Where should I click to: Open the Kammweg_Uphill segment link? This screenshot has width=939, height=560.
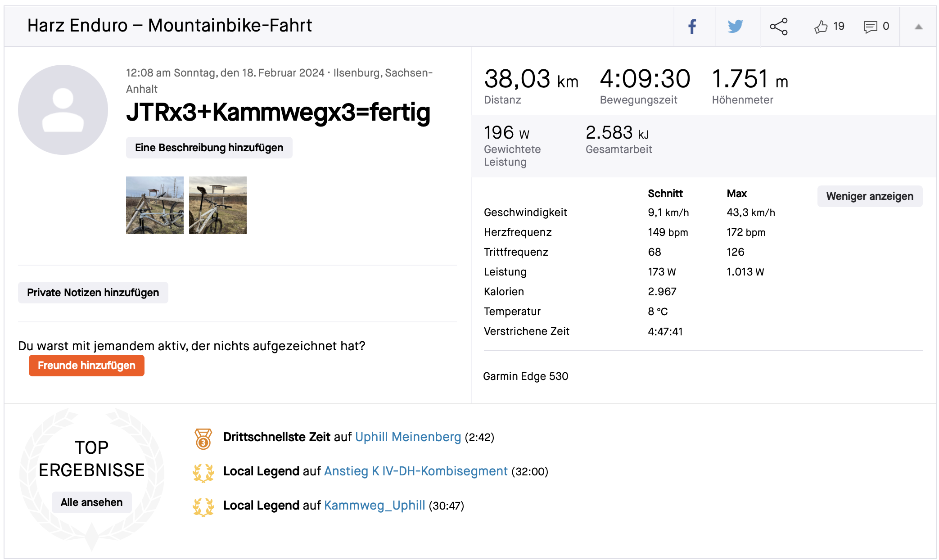click(374, 506)
